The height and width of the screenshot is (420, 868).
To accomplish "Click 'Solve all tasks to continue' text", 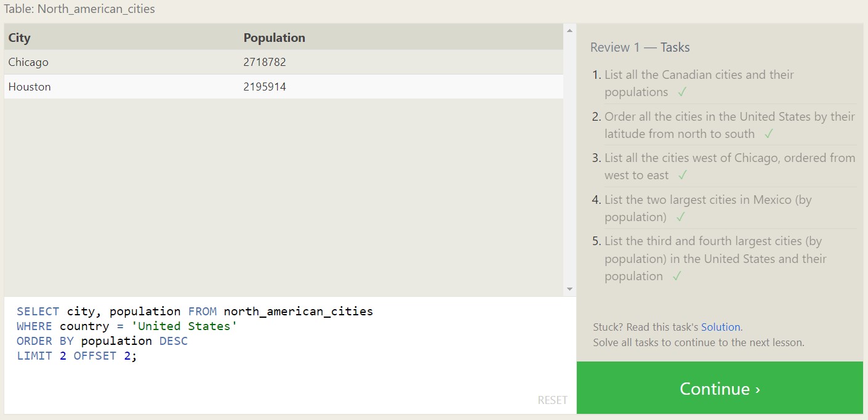I will point(699,342).
